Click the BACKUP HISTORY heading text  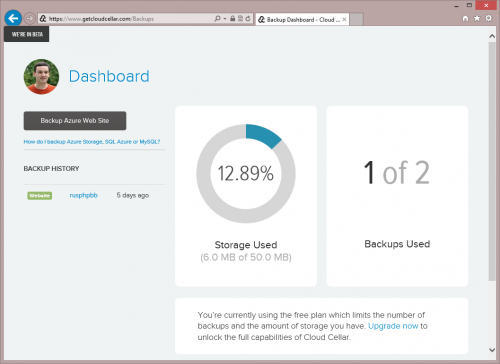(51, 169)
